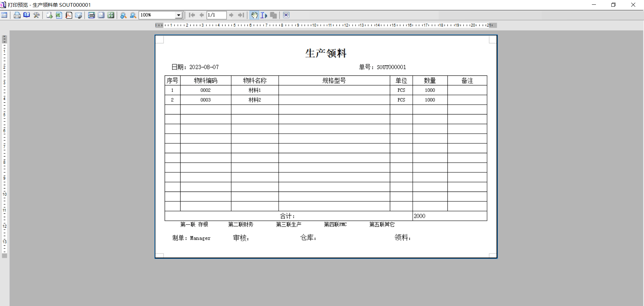Click the page number field

pos(216,15)
